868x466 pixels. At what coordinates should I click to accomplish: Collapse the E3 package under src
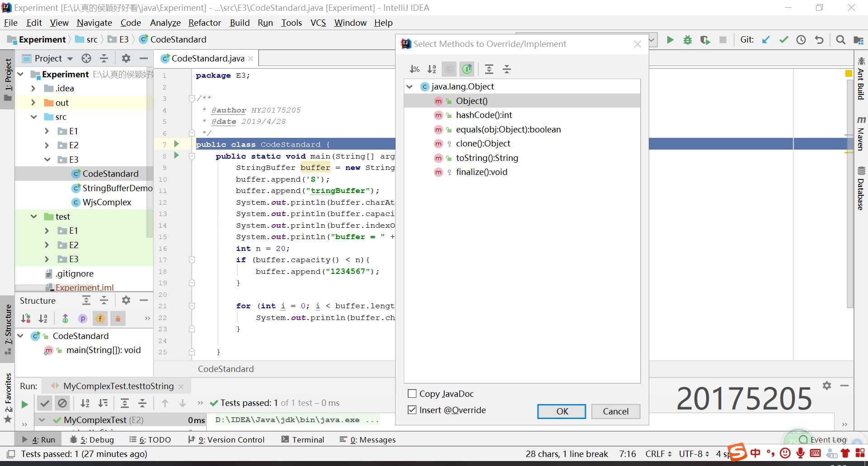point(47,160)
